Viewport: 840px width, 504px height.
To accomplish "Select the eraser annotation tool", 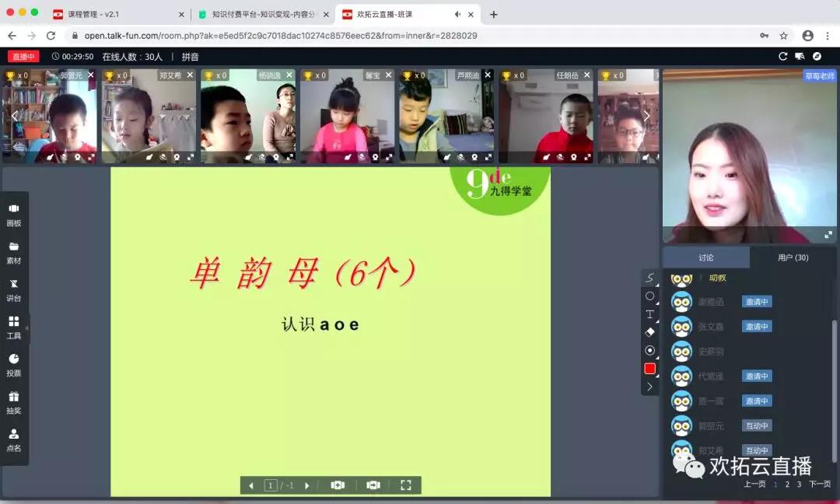I will click(650, 333).
